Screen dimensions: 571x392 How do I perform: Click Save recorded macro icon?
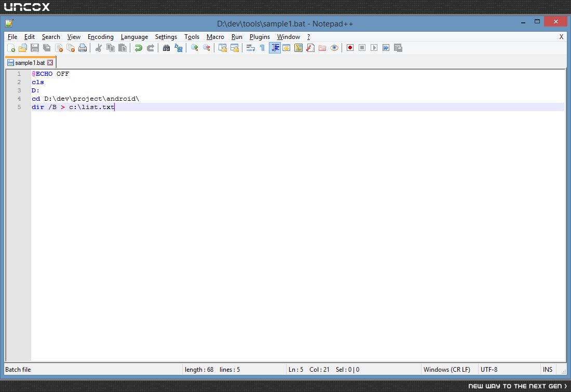coord(398,48)
